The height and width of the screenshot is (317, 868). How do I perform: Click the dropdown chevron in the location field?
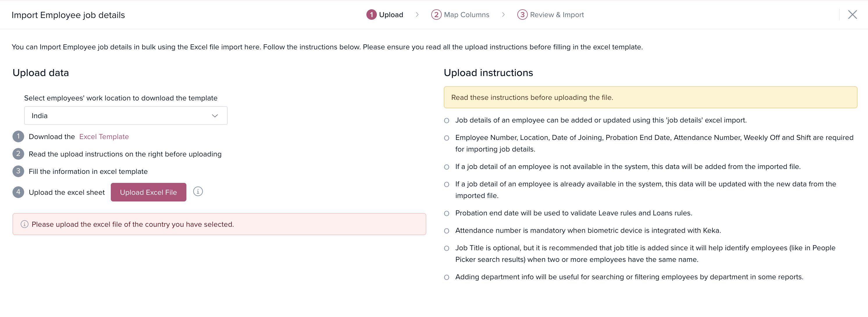[x=215, y=116]
